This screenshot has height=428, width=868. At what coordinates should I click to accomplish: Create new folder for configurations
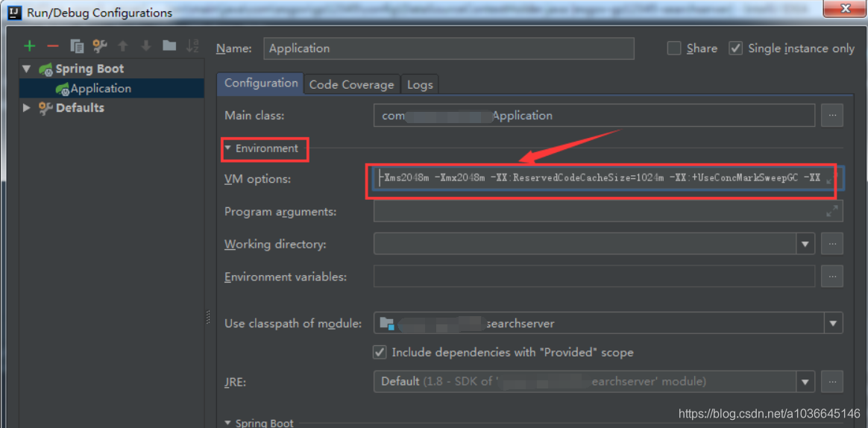point(169,46)
